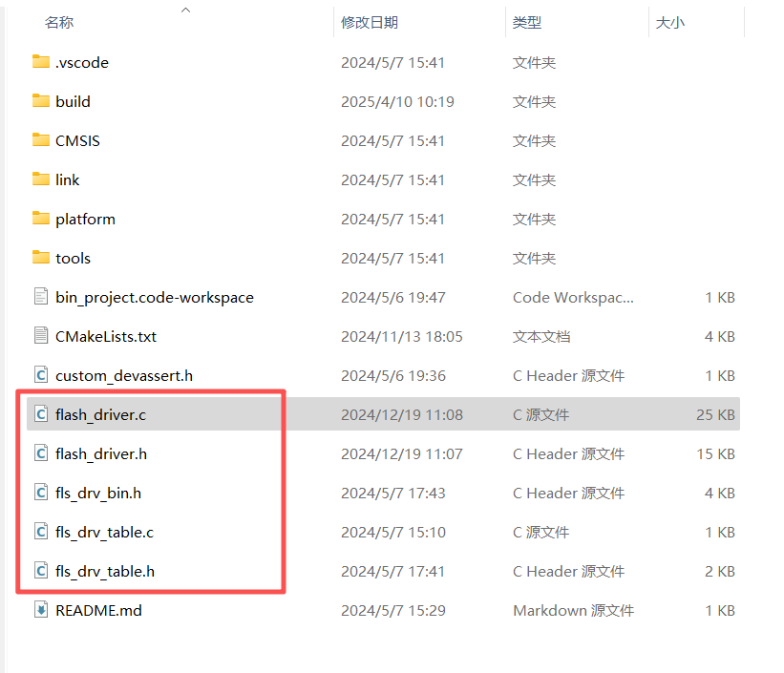Screen dimensions: 784x673
Task: Click the workspace icon of bin_project.code-workspace
Action: click(x=39, y=297)
